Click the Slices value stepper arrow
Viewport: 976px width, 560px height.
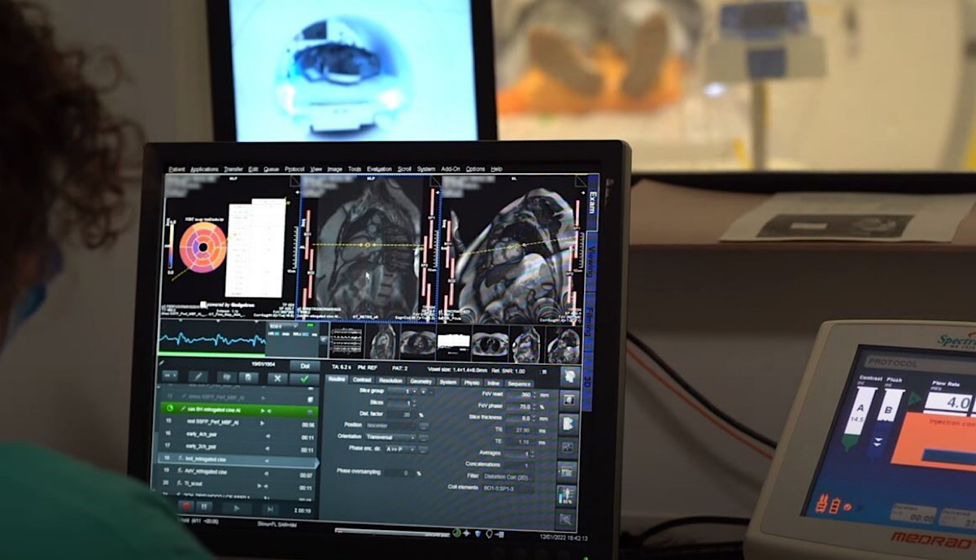pos(413,402)
